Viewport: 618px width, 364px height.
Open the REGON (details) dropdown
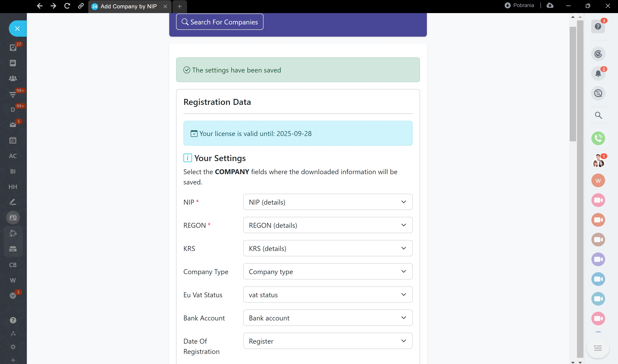pyautogui.click(x=327, y=225)
